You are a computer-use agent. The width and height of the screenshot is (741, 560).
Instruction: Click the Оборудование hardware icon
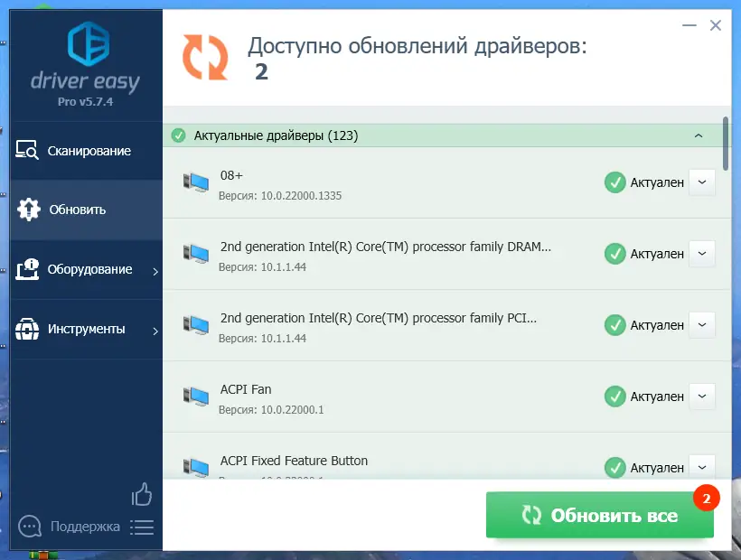coord(27,269)
